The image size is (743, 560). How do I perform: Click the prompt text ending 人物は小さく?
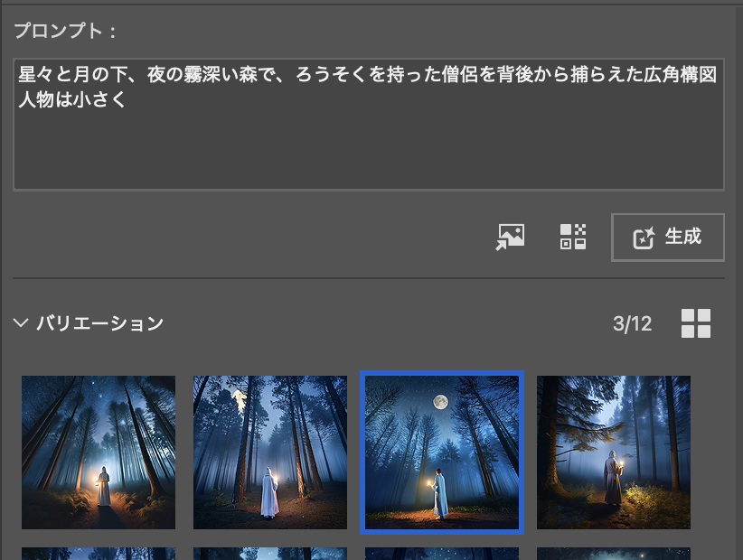(72, 100)
